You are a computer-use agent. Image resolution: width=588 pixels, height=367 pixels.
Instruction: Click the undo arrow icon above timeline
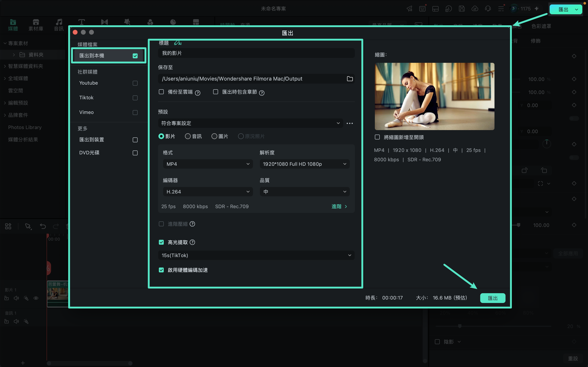pyautogui.click(x=43, y=226)
